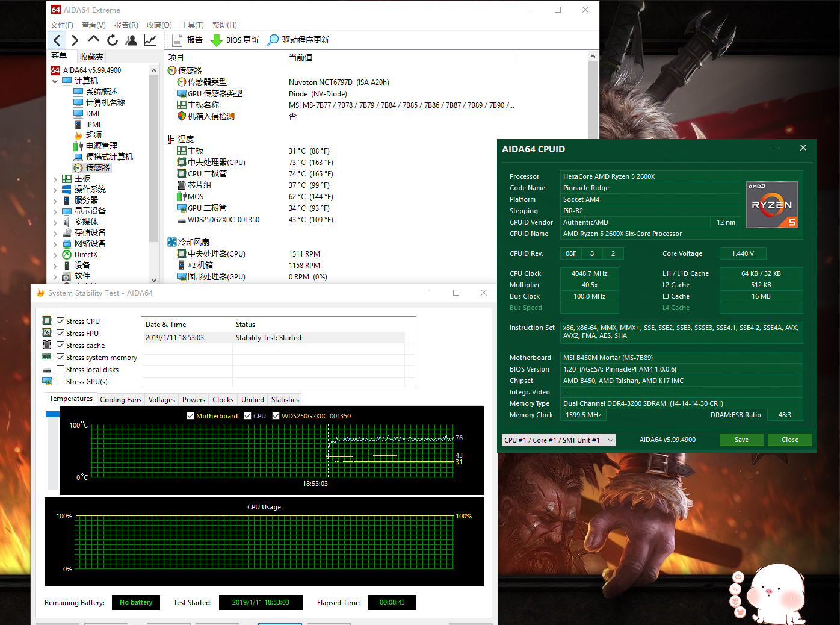840x625 pixels.
Task: Click the Refresh icon in toolbar
Action: coord(113,40)
